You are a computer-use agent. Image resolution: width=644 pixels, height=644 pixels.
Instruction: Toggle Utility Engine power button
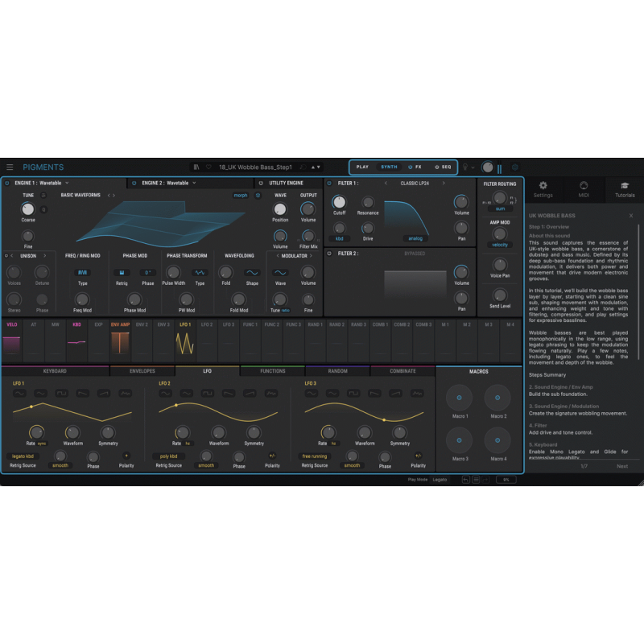[x=261, y=184]
